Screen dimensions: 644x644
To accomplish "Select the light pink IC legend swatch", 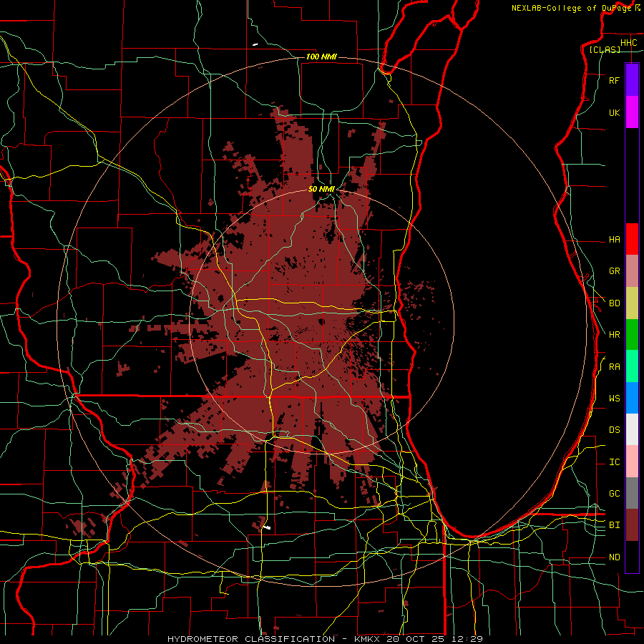I will click(x=632, y=462).
